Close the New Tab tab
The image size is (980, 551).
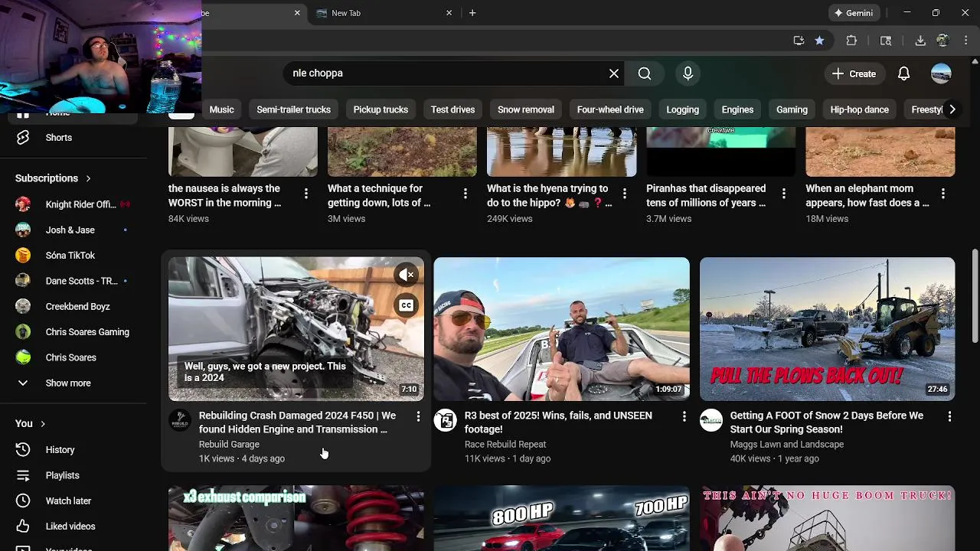click(449, 13)
